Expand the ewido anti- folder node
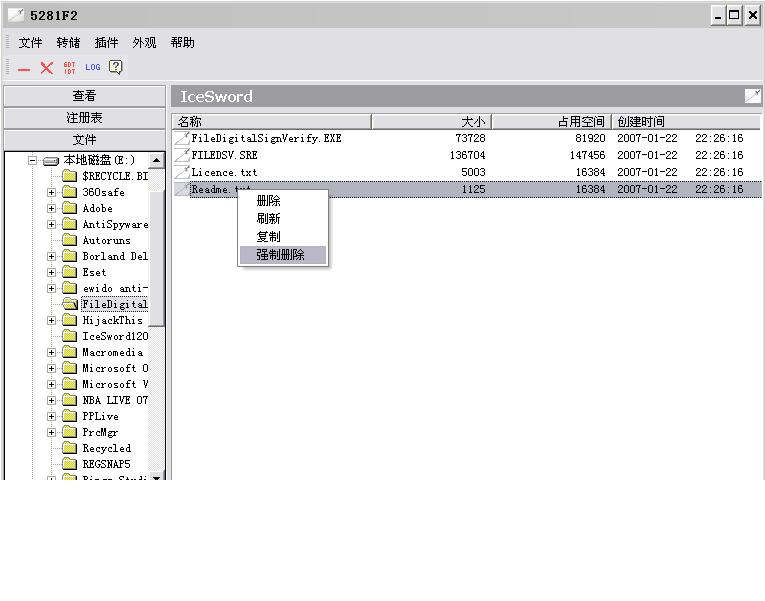The image size is (765, 601). coord(51,288)
